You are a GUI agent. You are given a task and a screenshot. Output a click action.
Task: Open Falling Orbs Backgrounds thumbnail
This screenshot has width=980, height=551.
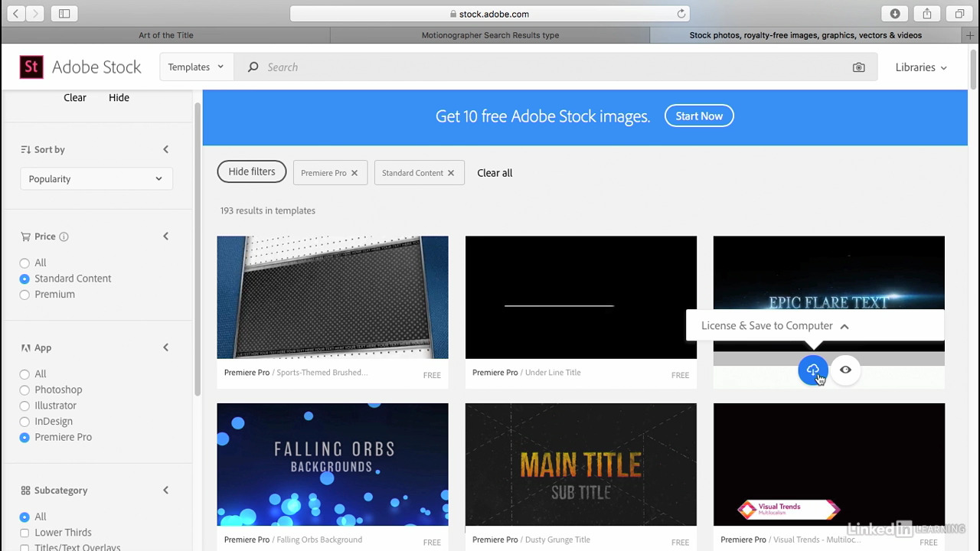pyautogui.click(x=332, y=465)
